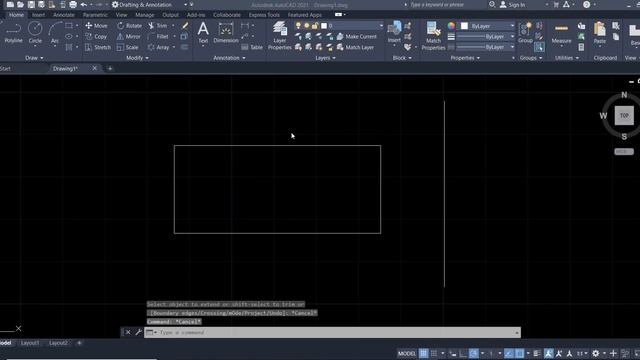Select the Arc tool

[55, 33]
